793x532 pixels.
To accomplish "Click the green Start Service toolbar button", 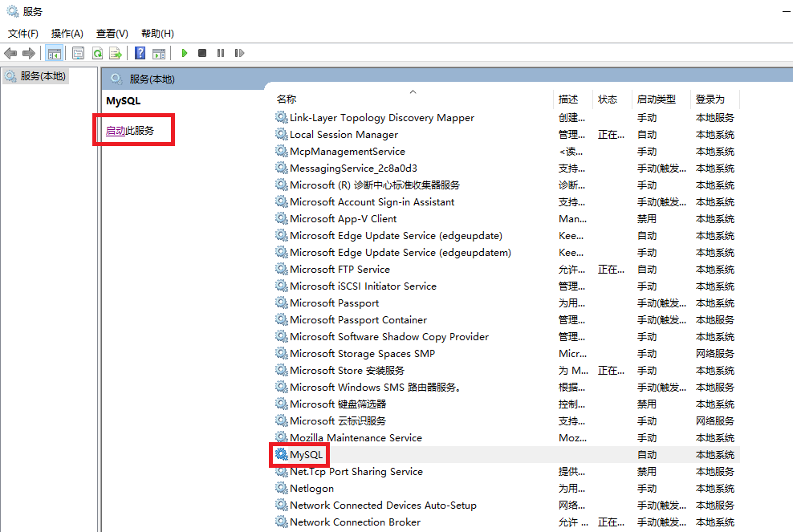I will click(x=184, y=53).
